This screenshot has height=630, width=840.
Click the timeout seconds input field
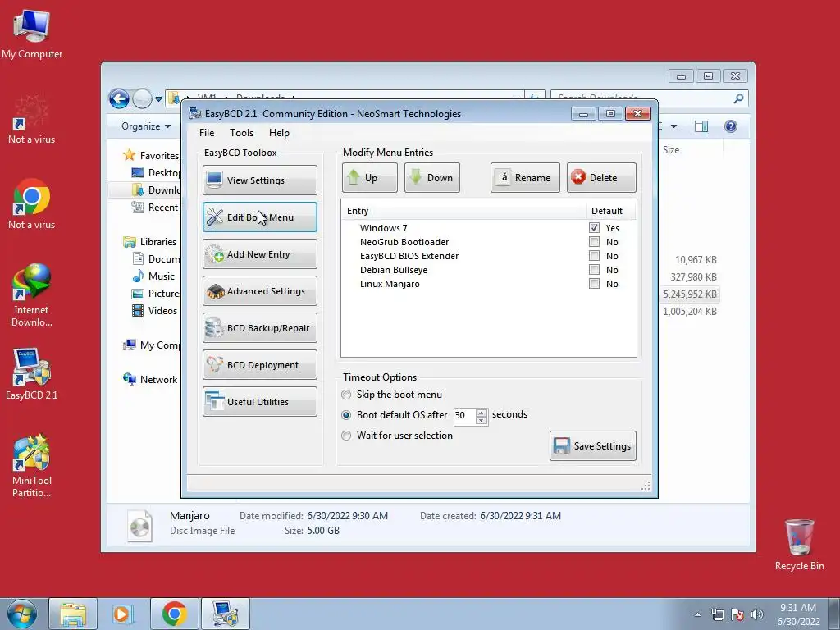coord(464,416)
